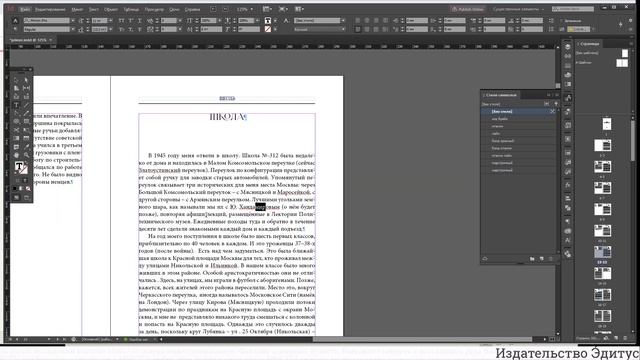Select the Eyedropper tool
The height and width of the screenshot is (360, 640).
(26, 147)
